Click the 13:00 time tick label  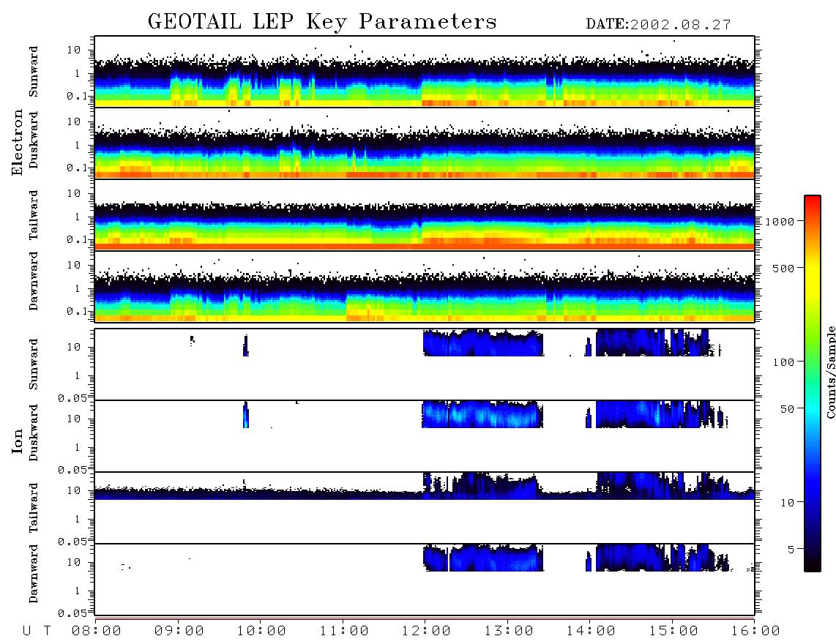pyautogui.click(x=509, y=632)
